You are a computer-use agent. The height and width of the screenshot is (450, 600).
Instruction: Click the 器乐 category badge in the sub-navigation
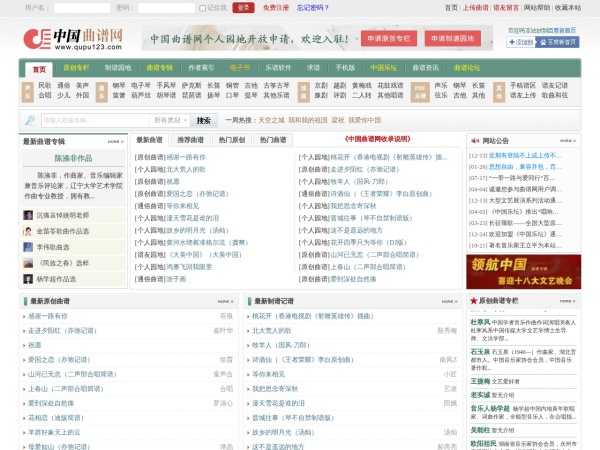(x=101, y=92)
